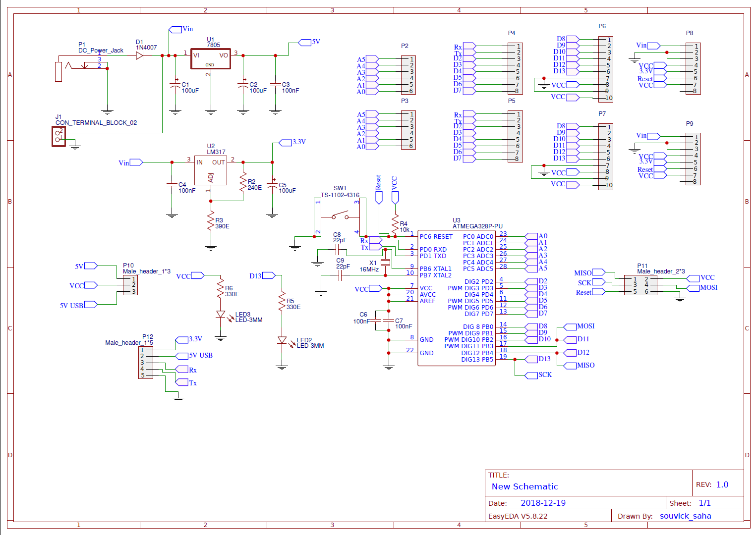Select the 3.3V supply flag above C5
This screenshot has width=756, height=535.
[x=285, y=142]
